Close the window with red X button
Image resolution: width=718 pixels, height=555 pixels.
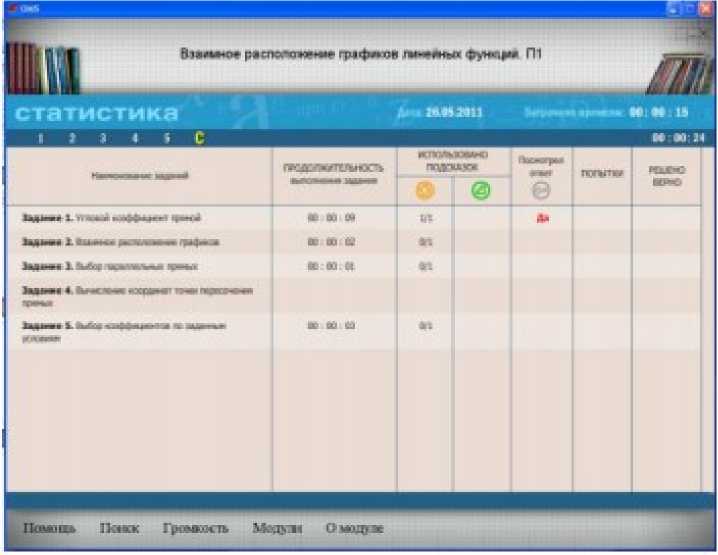[706, 9]
